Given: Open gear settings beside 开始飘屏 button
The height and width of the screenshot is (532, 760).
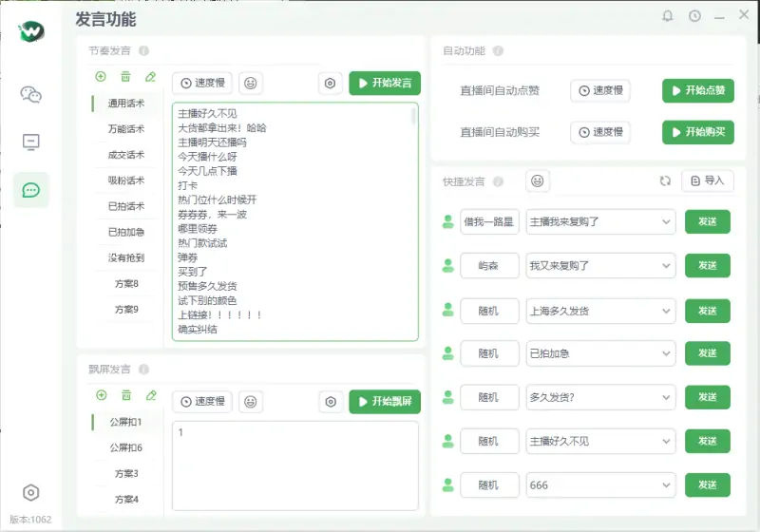Looking at the screenshot, I should coord(330,402).
